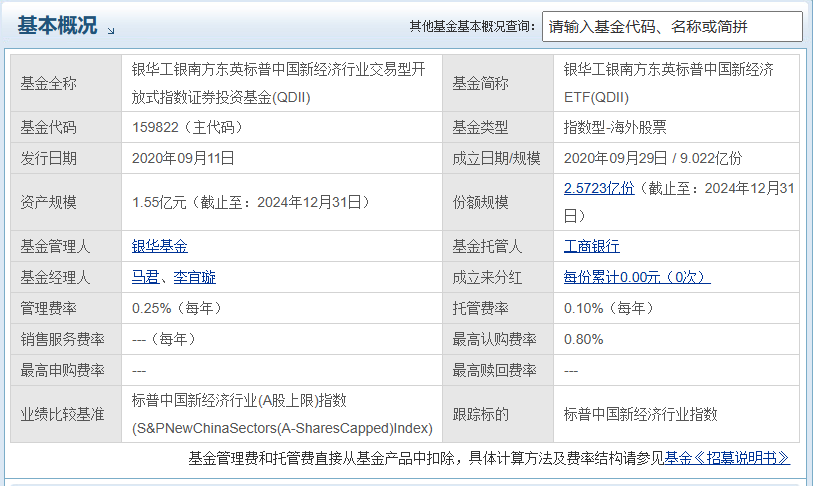The width and height of the screenshot is (817, 486).
Task: Select the 基金简称 label cell
Action: (498, 83)
